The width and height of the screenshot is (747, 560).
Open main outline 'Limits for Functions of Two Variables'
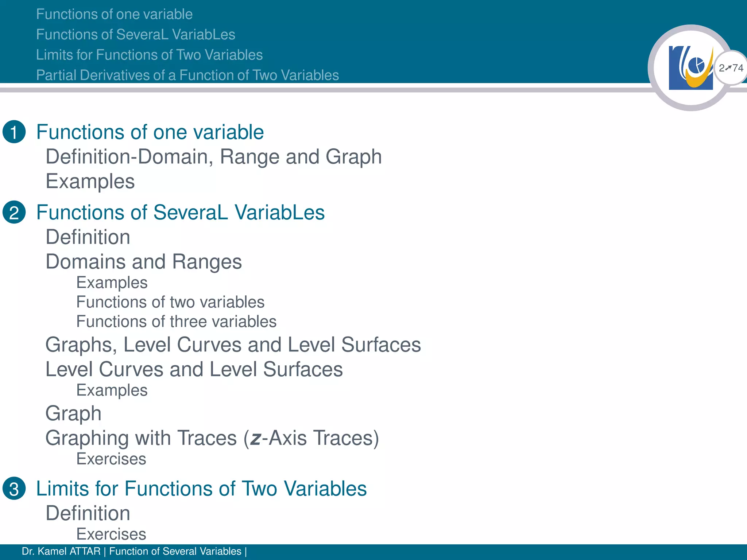(x=201, y=489)
